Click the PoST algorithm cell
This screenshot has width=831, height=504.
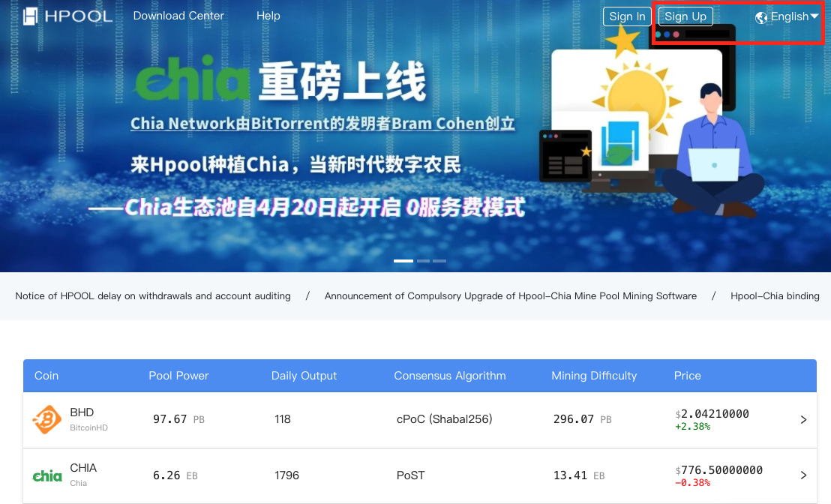click(411, 475)
